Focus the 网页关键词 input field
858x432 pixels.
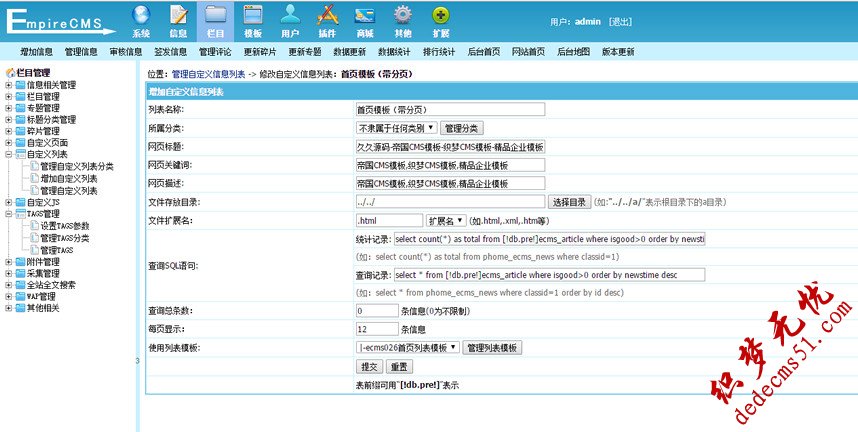pos(450,165)
